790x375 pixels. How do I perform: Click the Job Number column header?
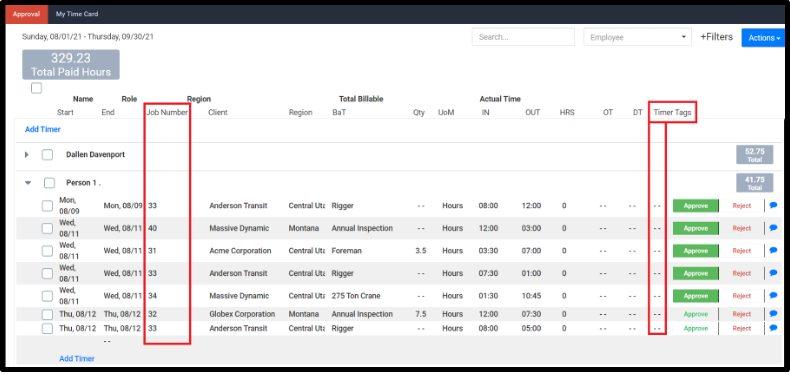(167, 112)
